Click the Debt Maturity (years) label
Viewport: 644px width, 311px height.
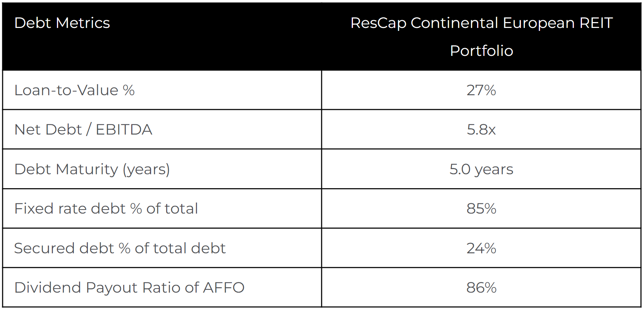[x=92, y=169]
